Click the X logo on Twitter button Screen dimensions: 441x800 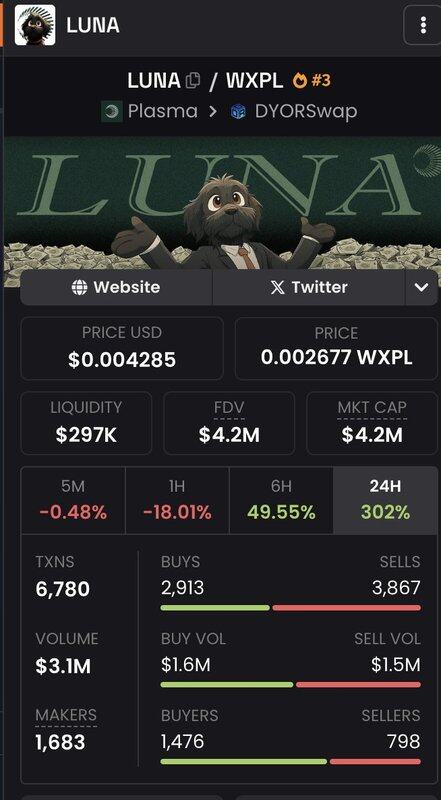pyautogui.click(x=278, y=287)
